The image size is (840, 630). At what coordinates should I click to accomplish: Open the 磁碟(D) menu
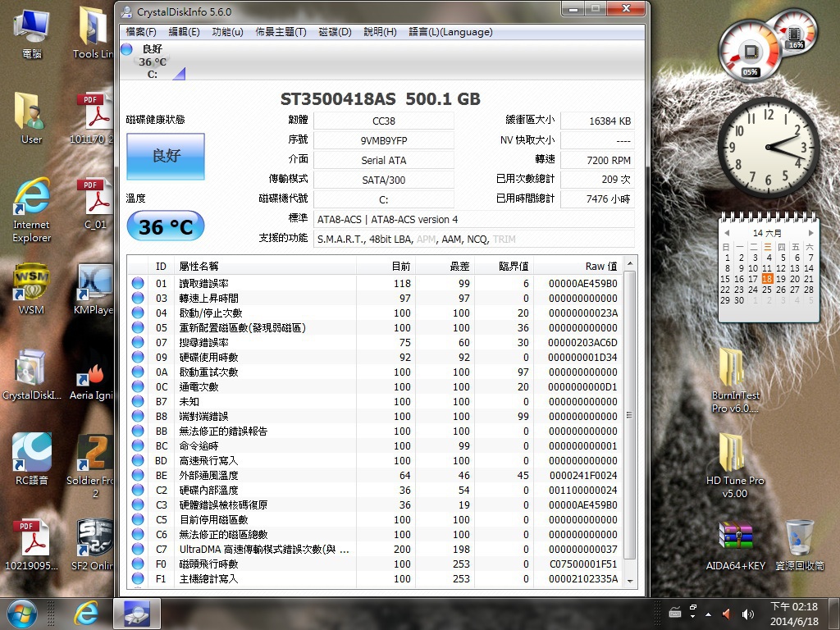click(335, 32)
